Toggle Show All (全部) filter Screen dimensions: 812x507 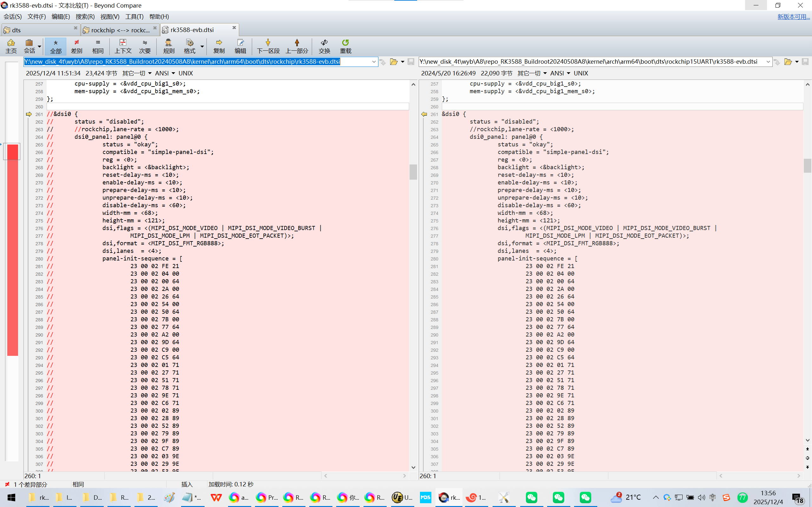pyautogui.click(x=56, y=46)
